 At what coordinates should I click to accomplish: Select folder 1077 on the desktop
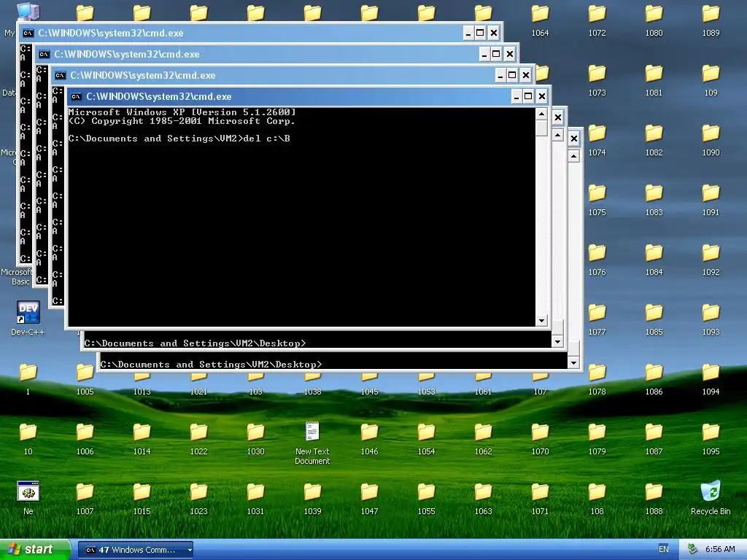pyautogui.click(x=597, y=319)
